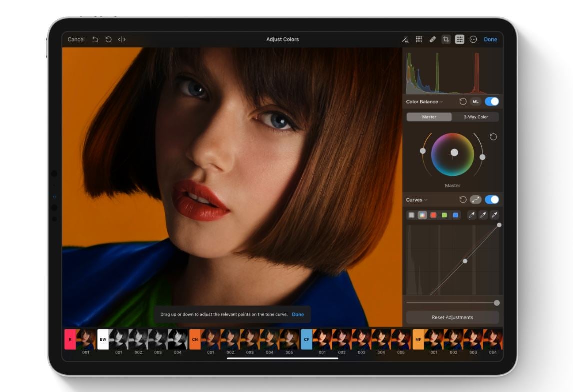This screenshot has width=573, height=392.
Task: Select the Repair bandage tool
Action: pyautogui.click(x=432, y=39)
